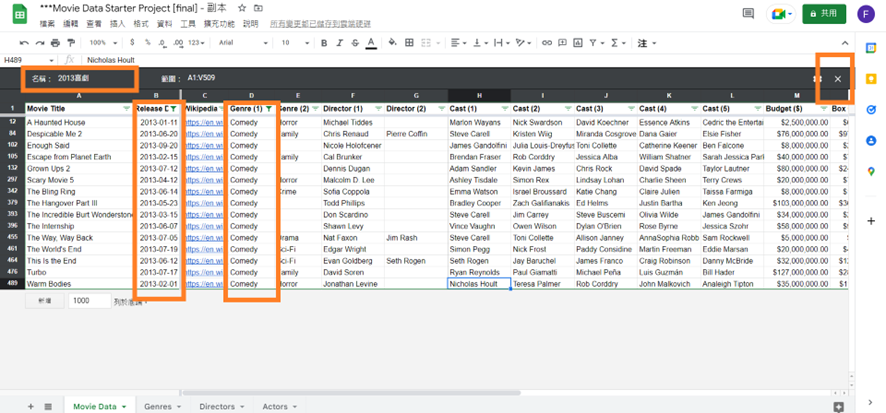Show all sheets list
Image resolution: width=886 pixels, height=413 pixels.
point(48,406)
